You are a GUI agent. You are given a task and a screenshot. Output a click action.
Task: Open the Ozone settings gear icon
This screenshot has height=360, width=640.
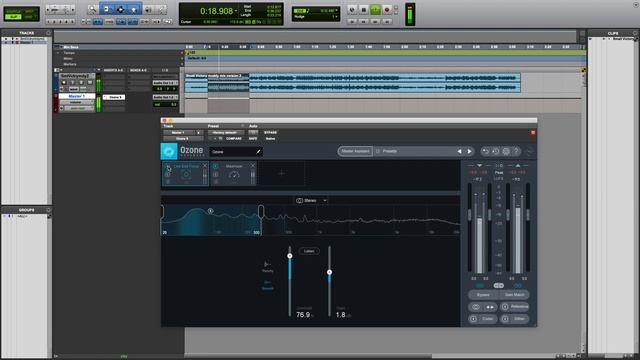coord(506,151)
